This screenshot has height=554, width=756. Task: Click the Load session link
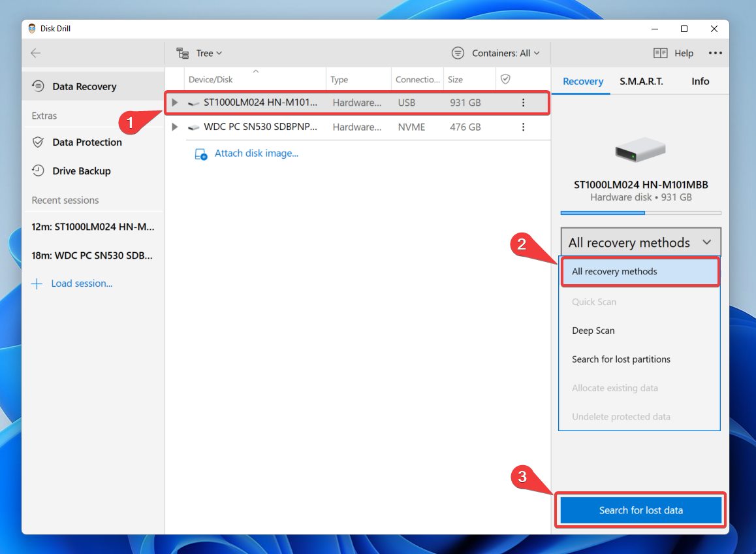click(81, 284)
